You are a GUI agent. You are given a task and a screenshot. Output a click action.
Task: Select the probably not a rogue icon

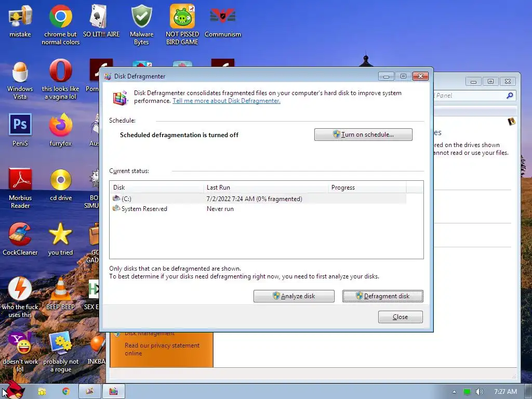pos(61,352)
